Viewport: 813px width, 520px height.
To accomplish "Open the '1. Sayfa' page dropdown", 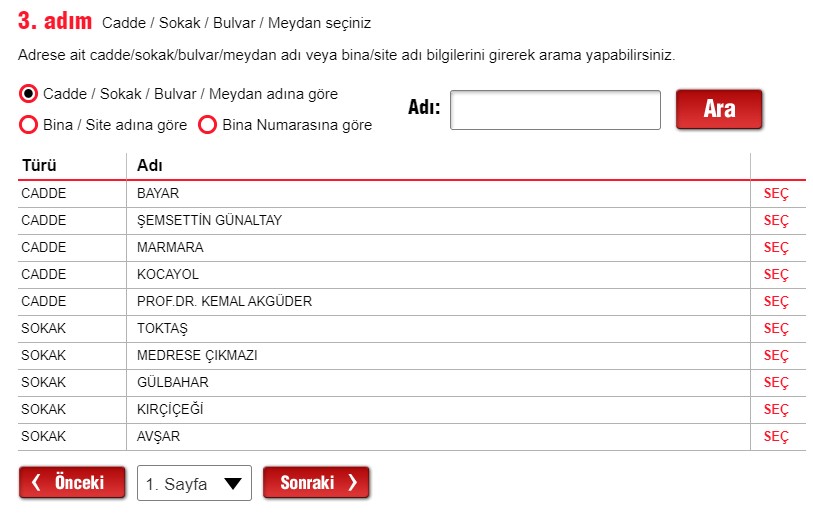I will [194, 483].
